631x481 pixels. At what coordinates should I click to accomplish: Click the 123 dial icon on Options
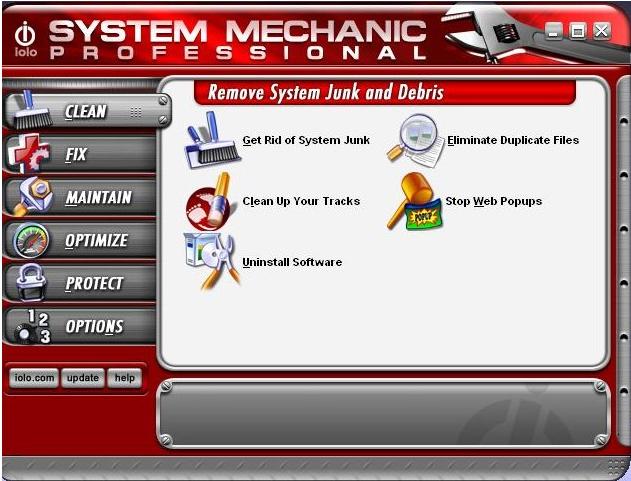(x=33, y=326)
